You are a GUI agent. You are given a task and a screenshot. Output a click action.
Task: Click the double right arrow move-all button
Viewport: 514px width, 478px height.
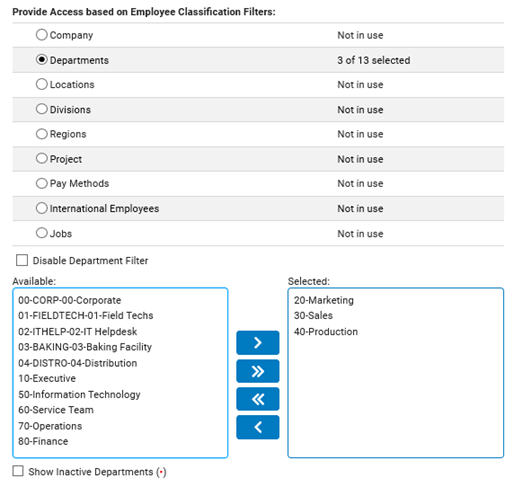[x=258, y=371]
